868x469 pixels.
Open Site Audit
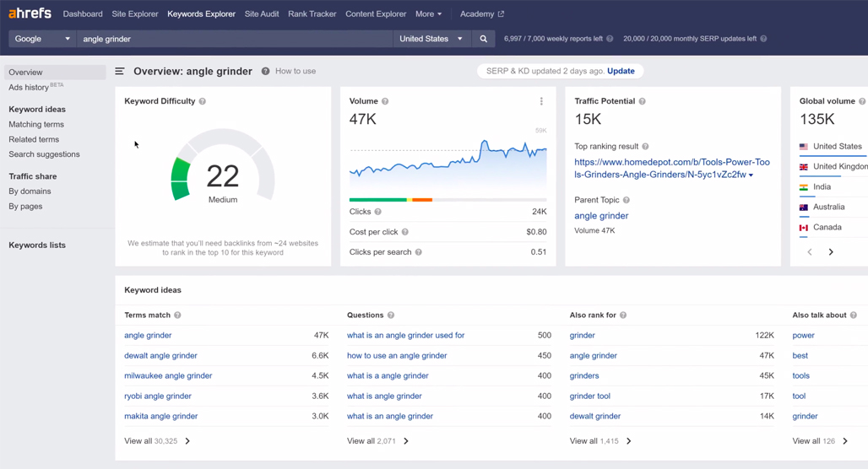tap(262, 13)
